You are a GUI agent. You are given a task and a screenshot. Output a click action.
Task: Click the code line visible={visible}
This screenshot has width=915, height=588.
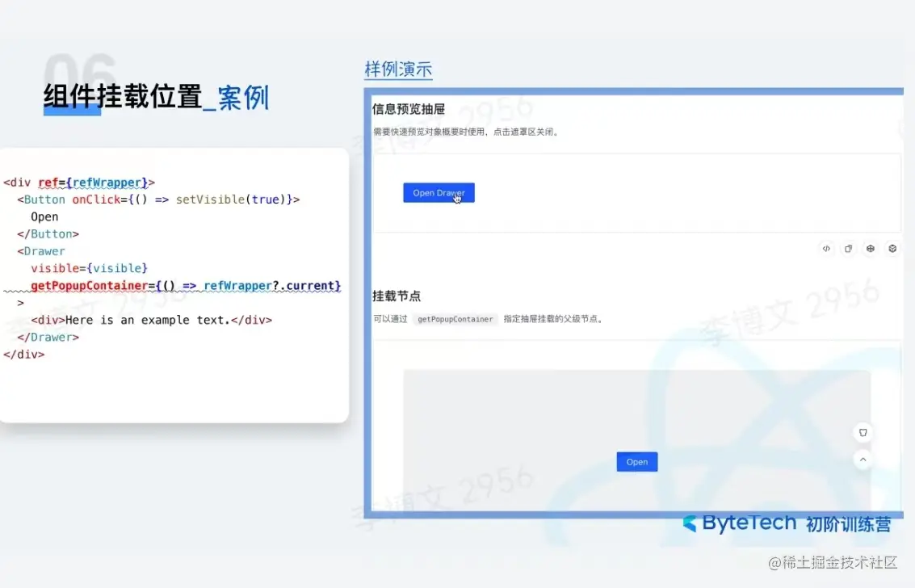click(x=90, y=268)
